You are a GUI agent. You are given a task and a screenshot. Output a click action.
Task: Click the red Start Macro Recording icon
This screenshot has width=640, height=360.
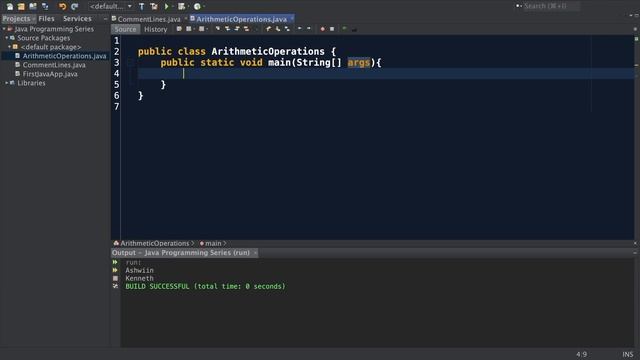(322, 29)
